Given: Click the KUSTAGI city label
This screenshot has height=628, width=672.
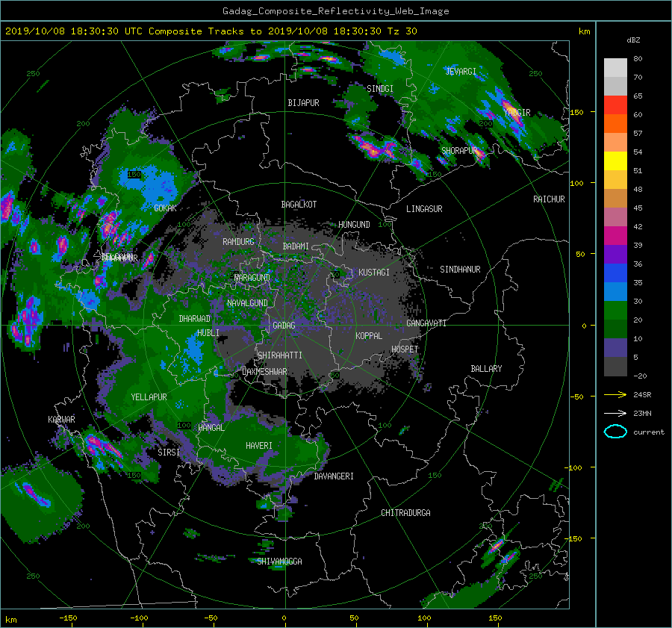Looking at the screenshot, I should 374,273.
